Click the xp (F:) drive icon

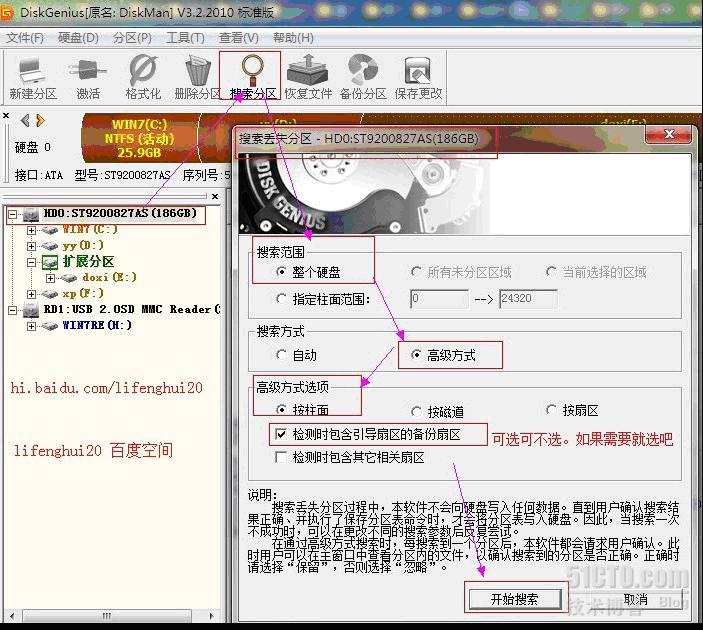tap(50, 294)
